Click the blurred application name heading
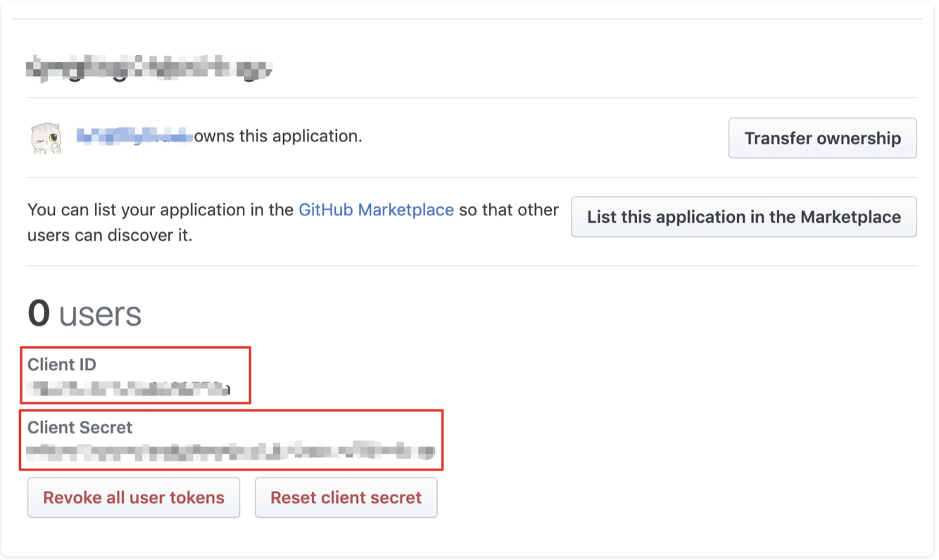This screenshot has height=560, width=939. 148,67
